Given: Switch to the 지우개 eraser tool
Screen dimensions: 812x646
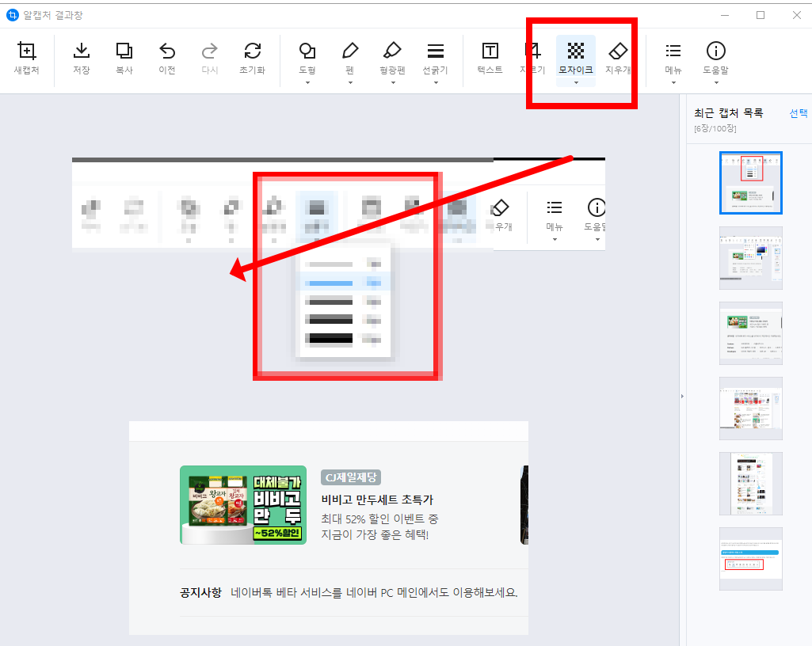Looking at the screenshot, I should (619, 54).
